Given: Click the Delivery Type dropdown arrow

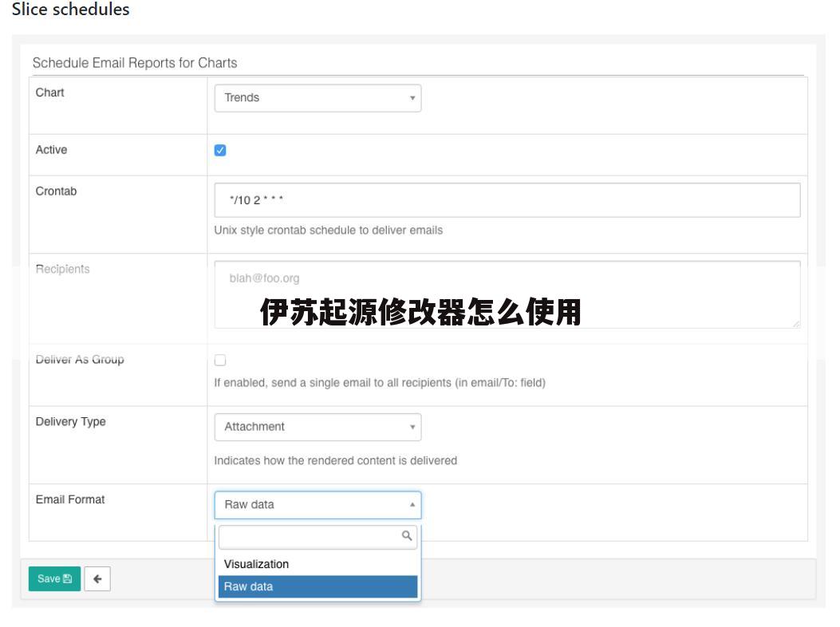Looking at the screenshot, I should (x=412, y=427).
